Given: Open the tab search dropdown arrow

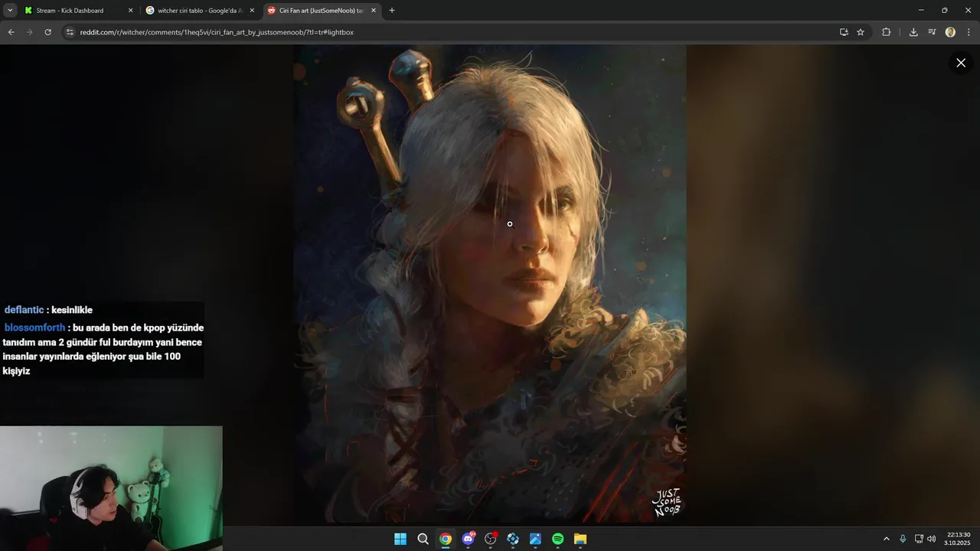Looking at the screenshot, I should pyautogui.click(x=10, y=11).
